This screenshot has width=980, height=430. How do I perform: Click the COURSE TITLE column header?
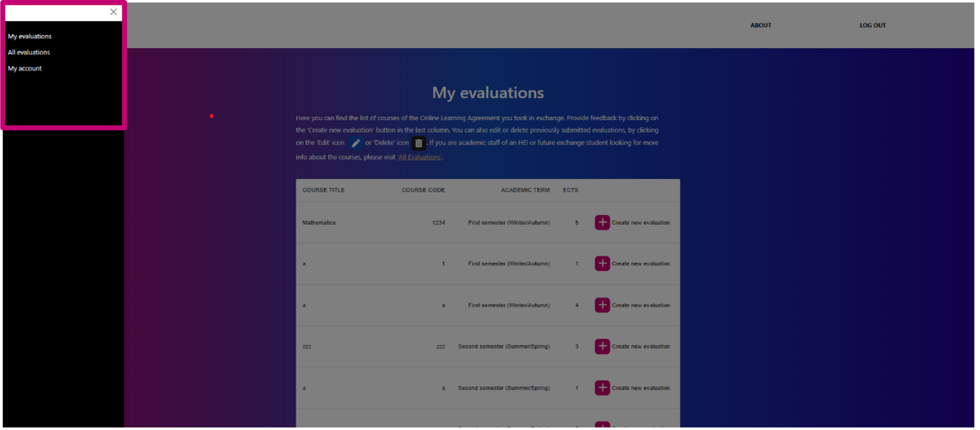click(x=323, y=190)
